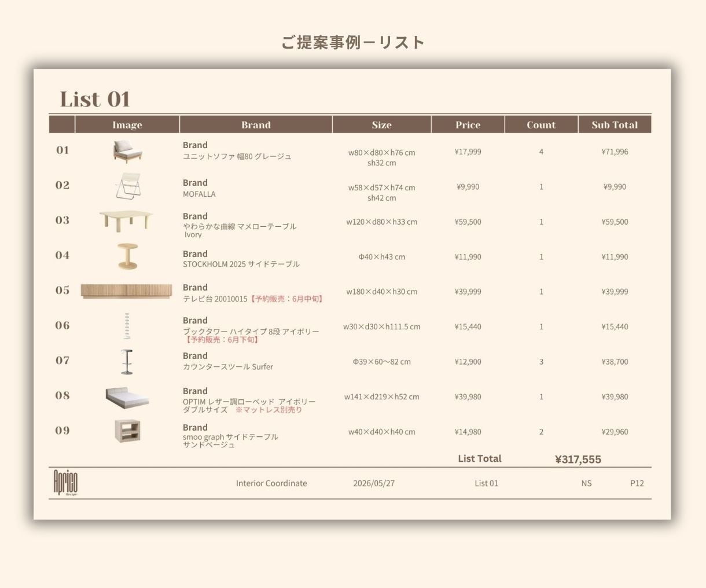Click the smoo graph サイドテーブル text
Screen dimensions: 706x588
pyautogui.click(x=230, y=437)
